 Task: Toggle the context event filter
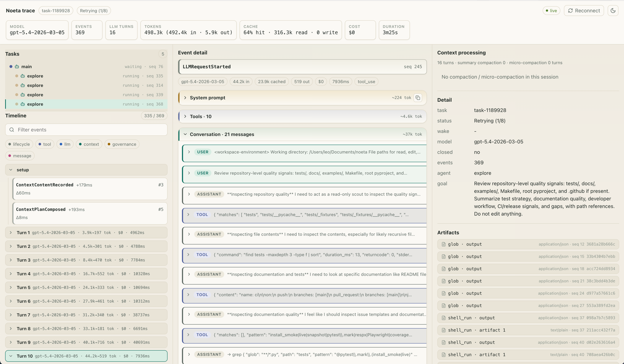(x=89, y=144)
